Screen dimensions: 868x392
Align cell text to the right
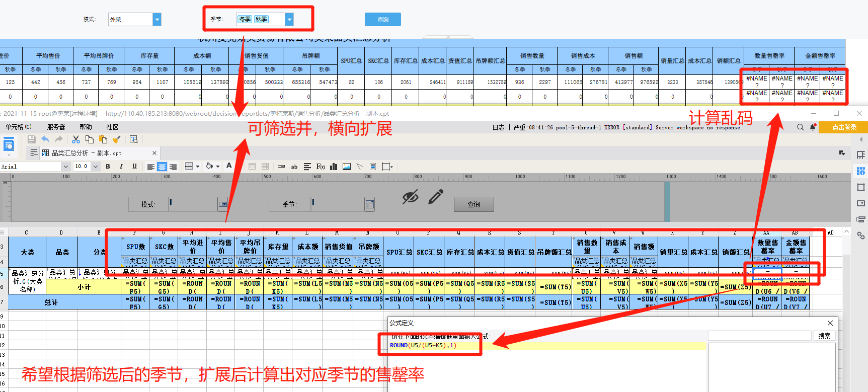point(173,167)
